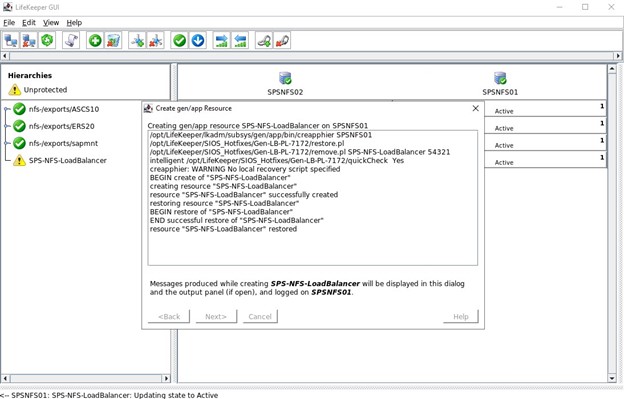Click the Cancel button in the dialog
The height and width of the screenshot is (399, 624).
pyautogui.click(x=260, y=317)
